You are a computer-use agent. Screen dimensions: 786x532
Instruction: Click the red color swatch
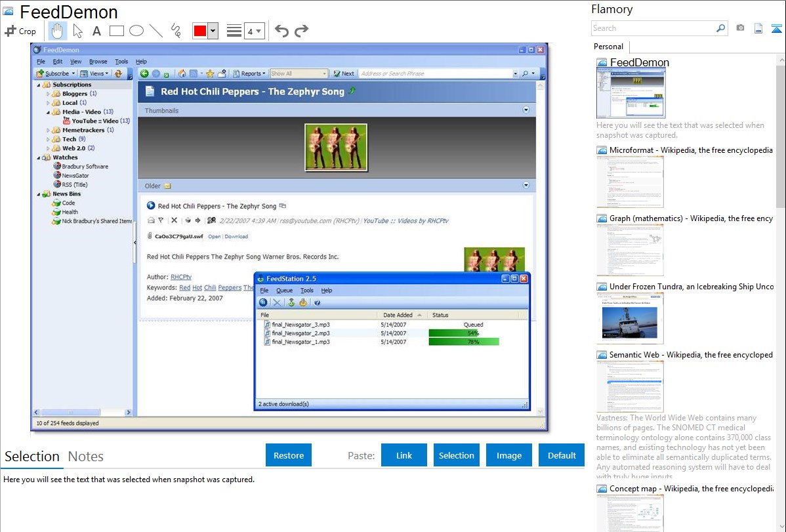[x=200, y=31]
